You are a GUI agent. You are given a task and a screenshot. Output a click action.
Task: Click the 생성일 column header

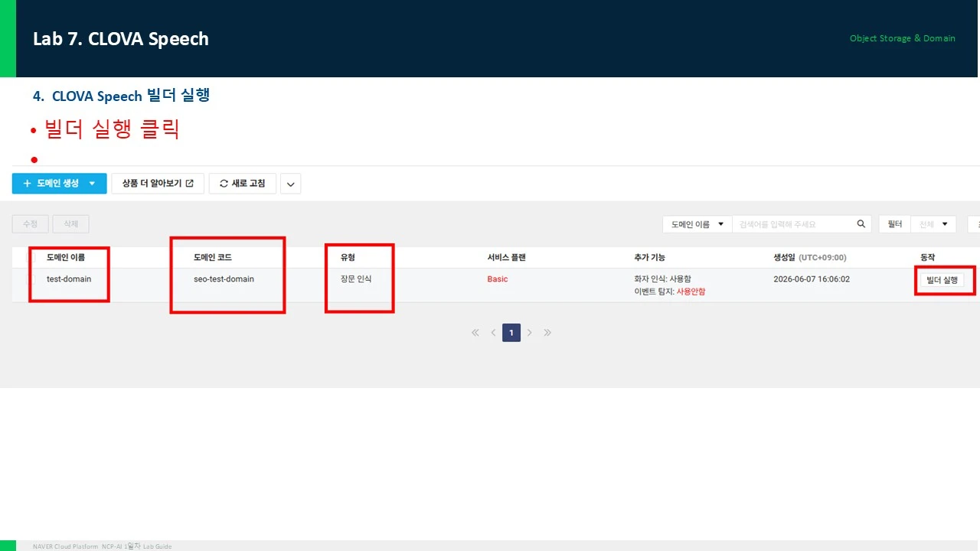point(810,258)
